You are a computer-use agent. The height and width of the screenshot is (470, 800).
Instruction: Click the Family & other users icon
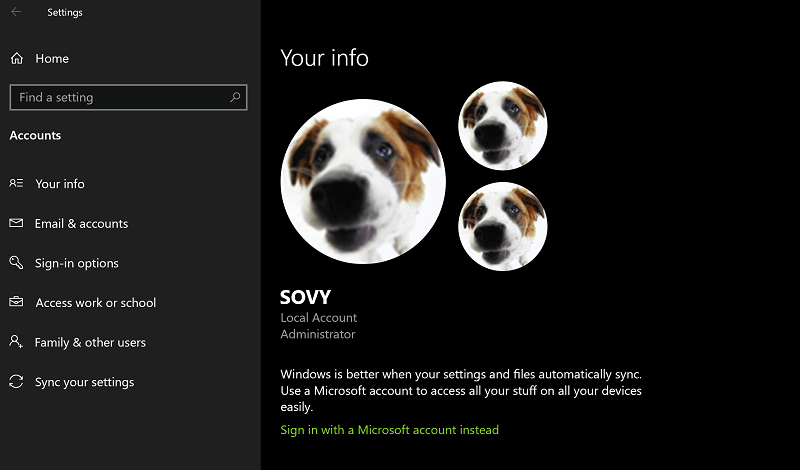click(16, 341)
